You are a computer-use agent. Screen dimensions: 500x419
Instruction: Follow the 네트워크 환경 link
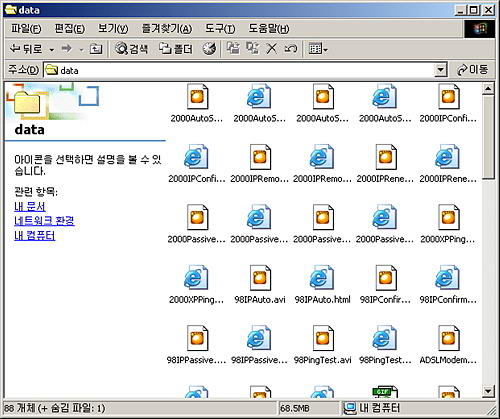(x=44, y=221)
